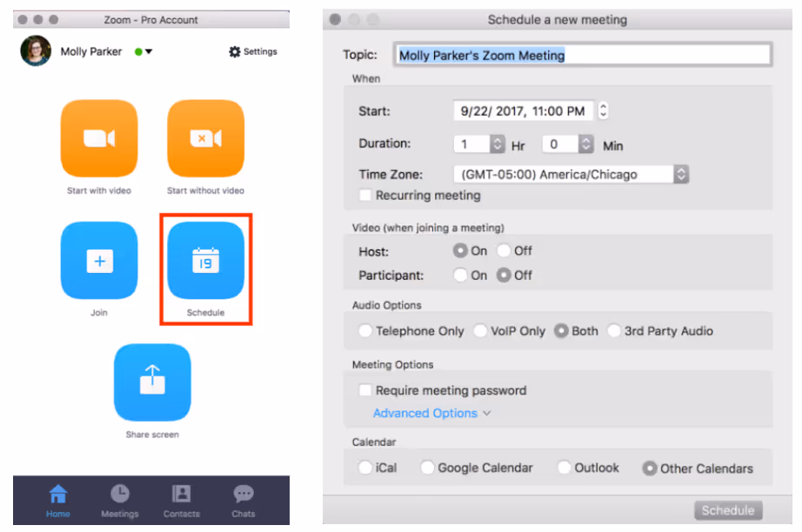802x532 pixels.
Task: Click the Start date and time field
Action: click(x=524, y=111)
